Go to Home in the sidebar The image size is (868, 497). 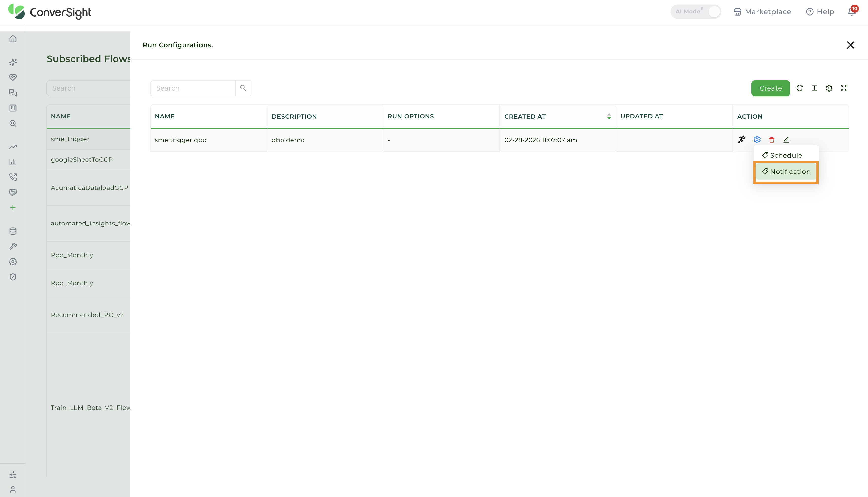pos(13,39)
